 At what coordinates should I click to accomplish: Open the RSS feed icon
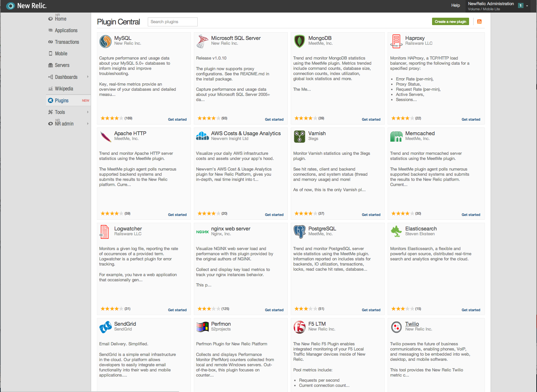click(479, 21)
